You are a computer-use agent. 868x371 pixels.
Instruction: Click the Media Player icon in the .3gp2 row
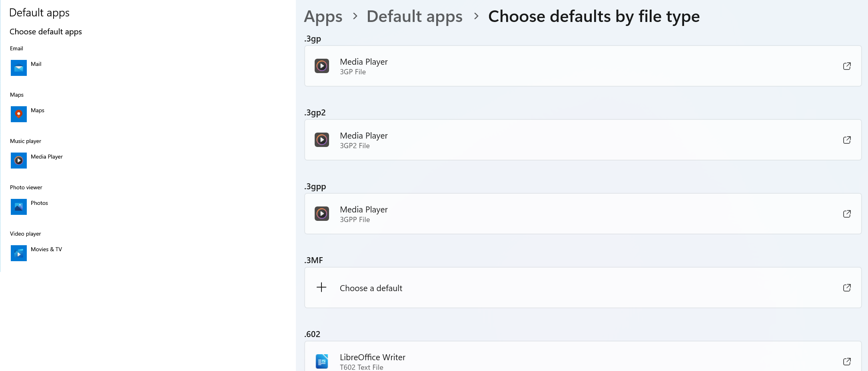click(322, 140)
